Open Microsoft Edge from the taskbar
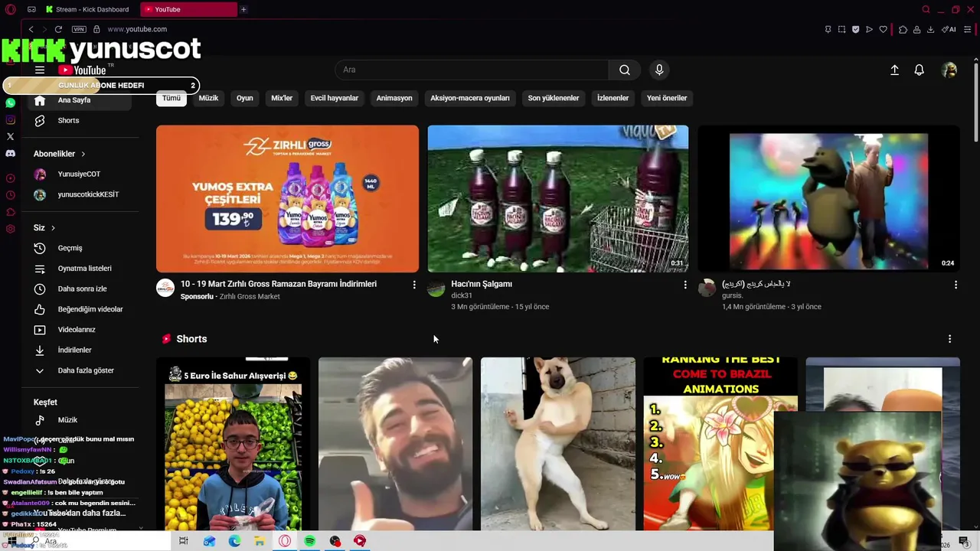The width and height of the screenshot is (980, 551). click(x=234, y=541)
